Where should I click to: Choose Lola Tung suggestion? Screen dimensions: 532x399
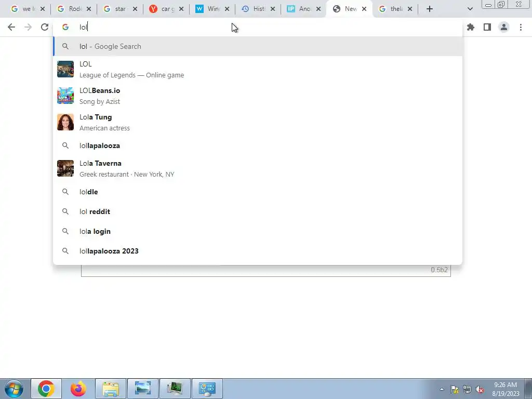coord(258,122)
